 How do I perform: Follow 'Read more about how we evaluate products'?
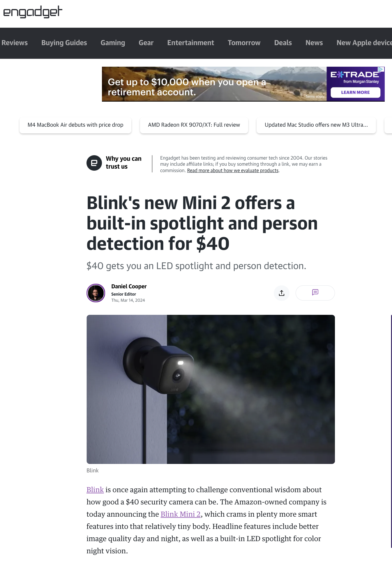pyautogui.click(x=233, y=171)
